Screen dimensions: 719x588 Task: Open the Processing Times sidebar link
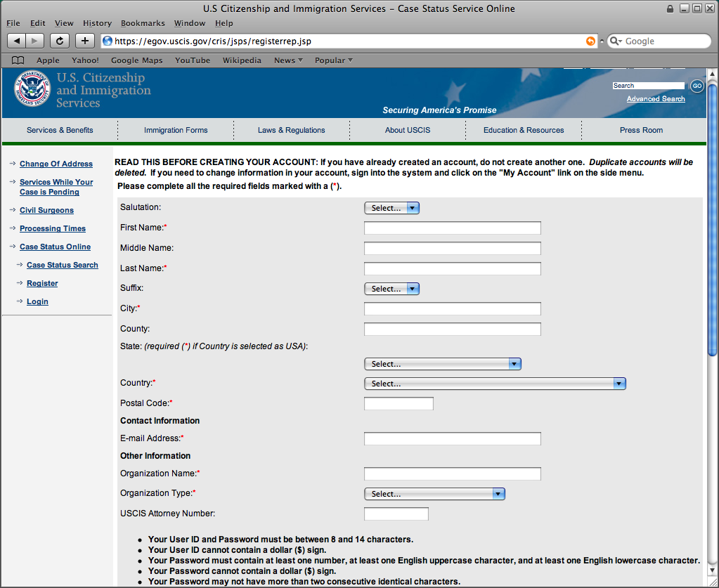pos(53,228)
